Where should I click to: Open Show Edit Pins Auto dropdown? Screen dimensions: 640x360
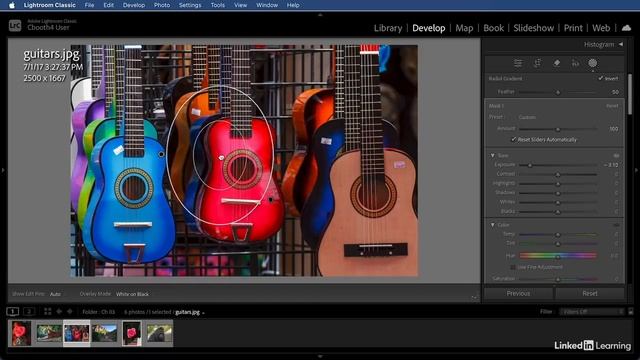pos(56,294)
